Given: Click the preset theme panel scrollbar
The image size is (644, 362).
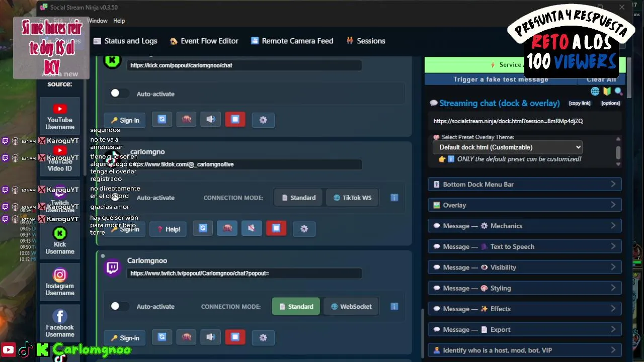Looking at the screenshot, I should point(618,152).
